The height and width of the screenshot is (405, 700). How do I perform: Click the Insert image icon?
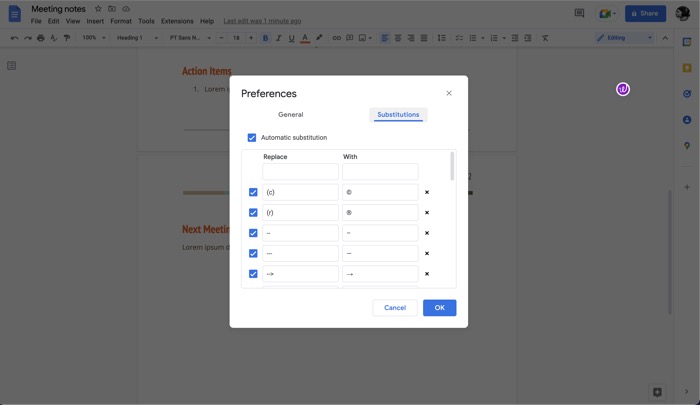362,38
